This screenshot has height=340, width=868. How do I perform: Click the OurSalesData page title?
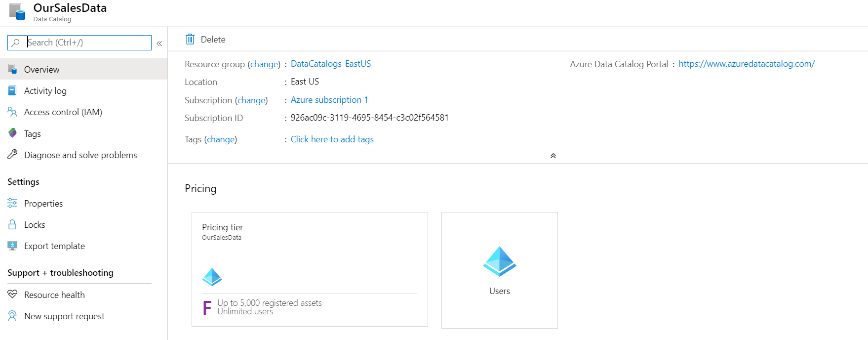pyautogui.click(x=70, y=8)
